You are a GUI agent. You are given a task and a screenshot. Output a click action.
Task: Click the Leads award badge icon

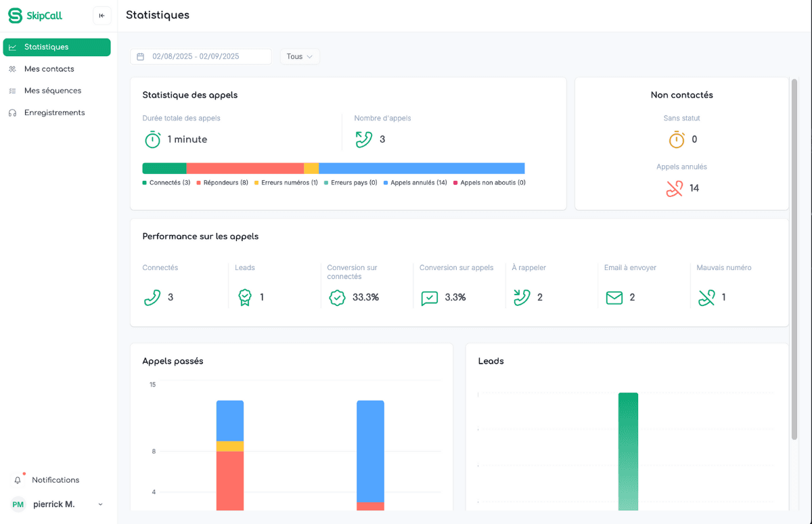244,297
